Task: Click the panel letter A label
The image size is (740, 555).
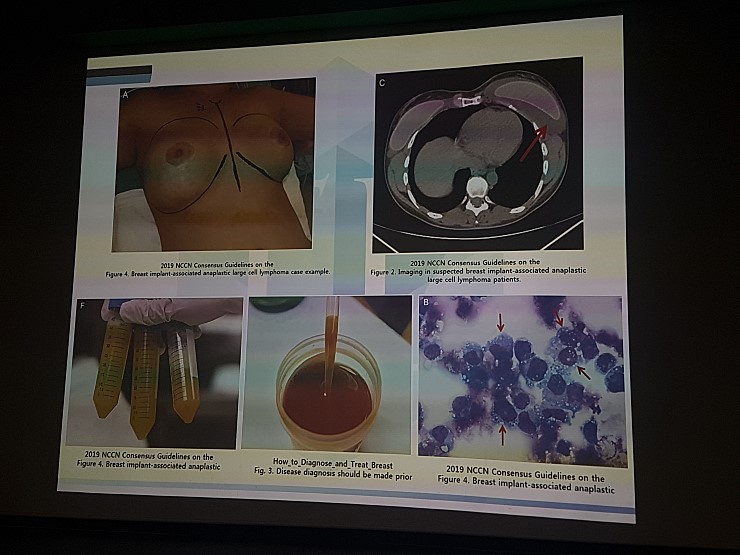Action: point(125,95)
